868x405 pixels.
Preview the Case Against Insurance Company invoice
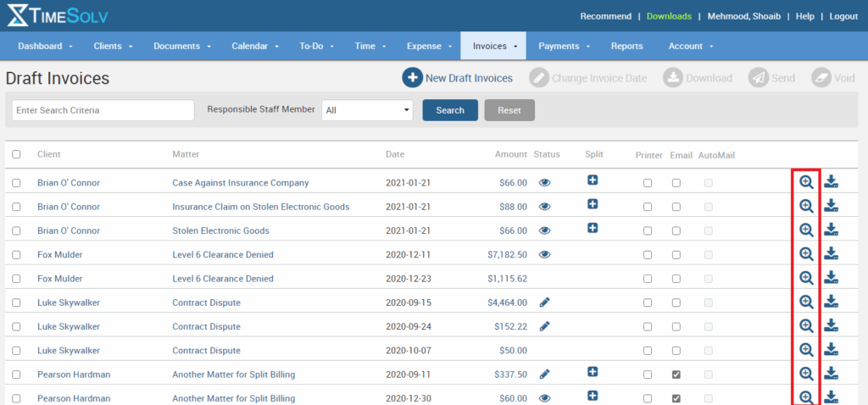(806, 182)
